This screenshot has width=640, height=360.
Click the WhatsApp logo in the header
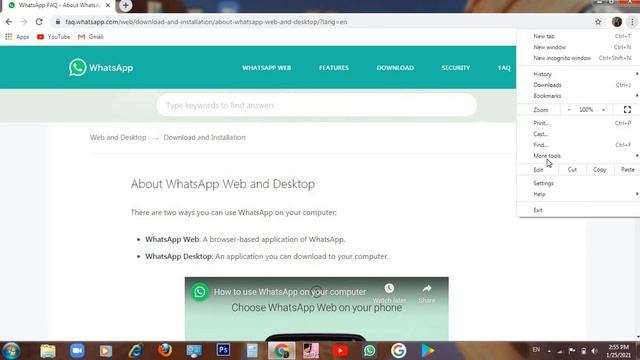click(x=101, y=67)
